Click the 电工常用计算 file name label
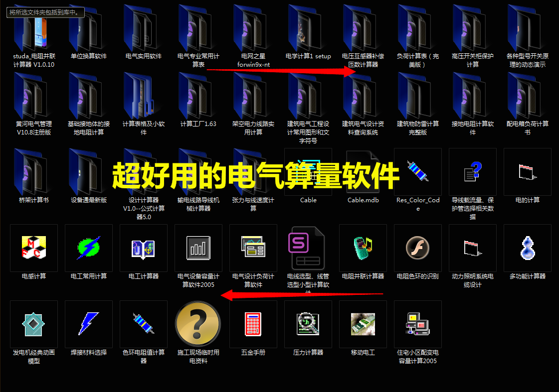559x392 pixels. pos(89,276)
